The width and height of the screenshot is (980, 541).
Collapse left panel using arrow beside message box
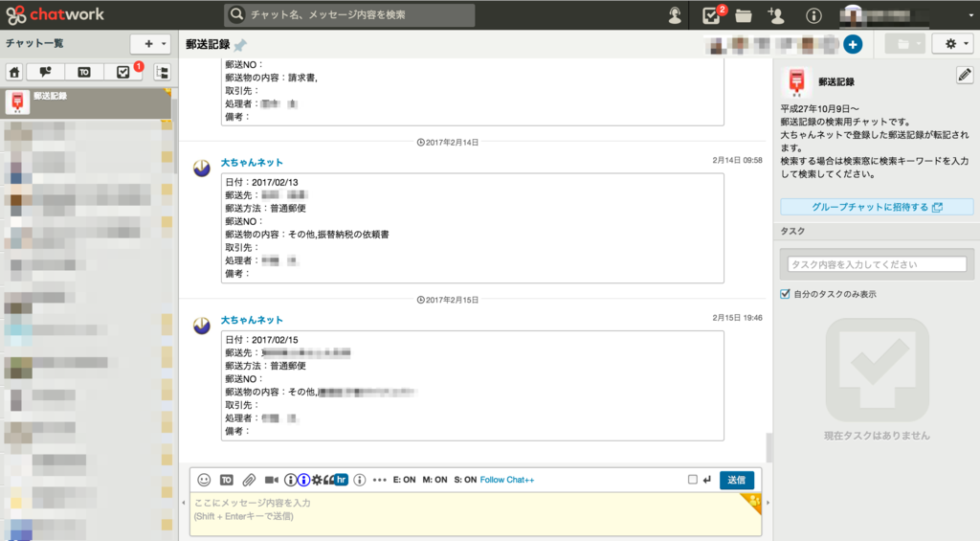(x=184, y=503)
